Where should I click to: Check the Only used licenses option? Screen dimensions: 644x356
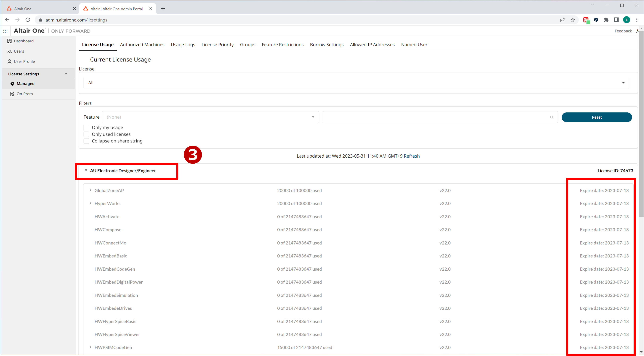click(x=86, y=134)
